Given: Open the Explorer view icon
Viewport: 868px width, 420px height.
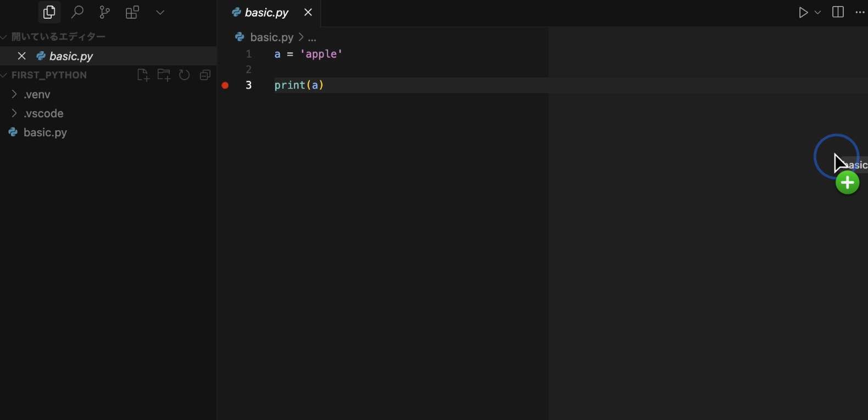Looking at the screenshot, I should [49, 12].
